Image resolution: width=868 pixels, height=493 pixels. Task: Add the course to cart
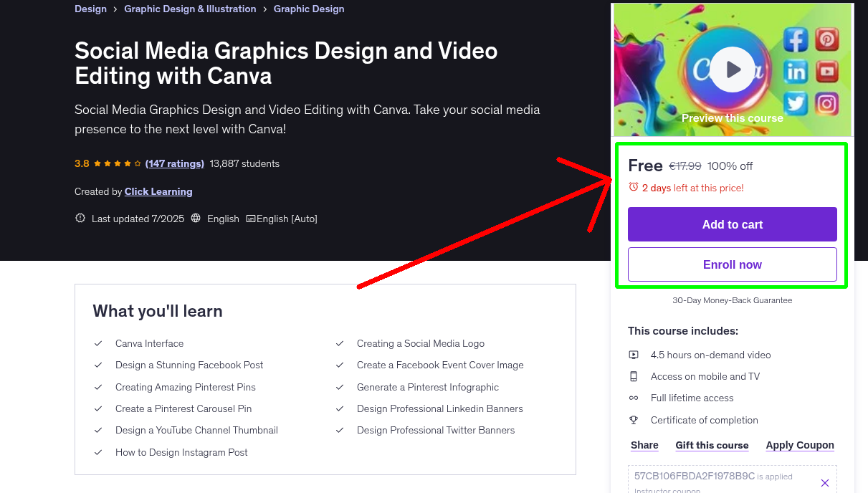tap(732, 224)
